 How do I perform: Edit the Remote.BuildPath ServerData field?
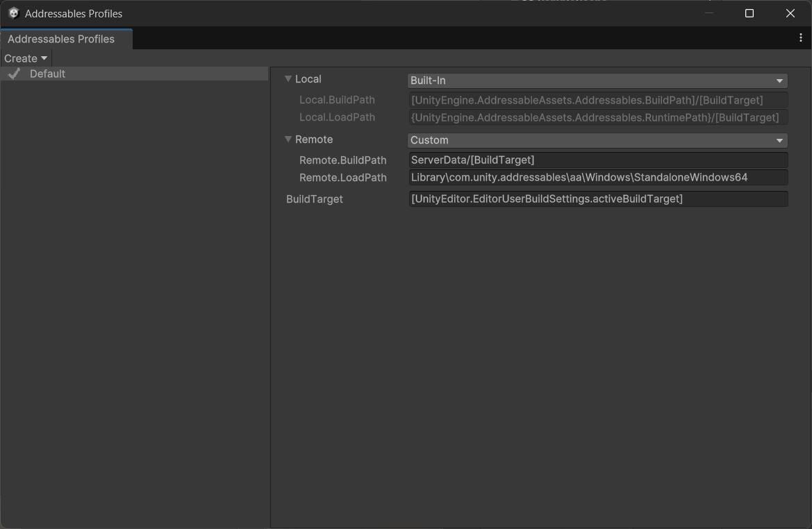(x=597, y=160)
